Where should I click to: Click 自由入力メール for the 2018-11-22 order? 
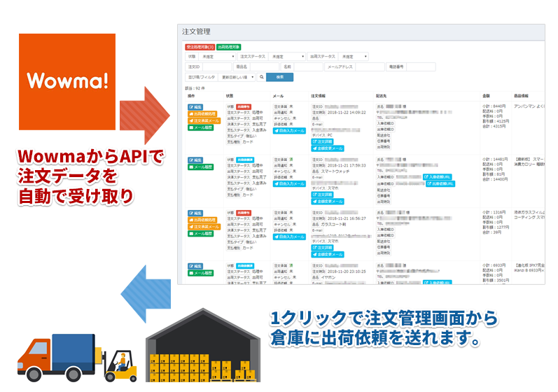tap(289, 130)
